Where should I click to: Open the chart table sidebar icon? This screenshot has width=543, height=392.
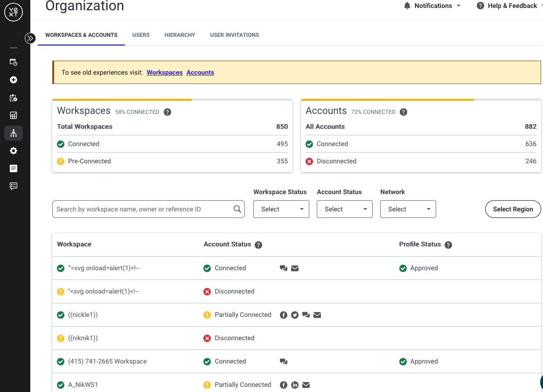(14, 115)
